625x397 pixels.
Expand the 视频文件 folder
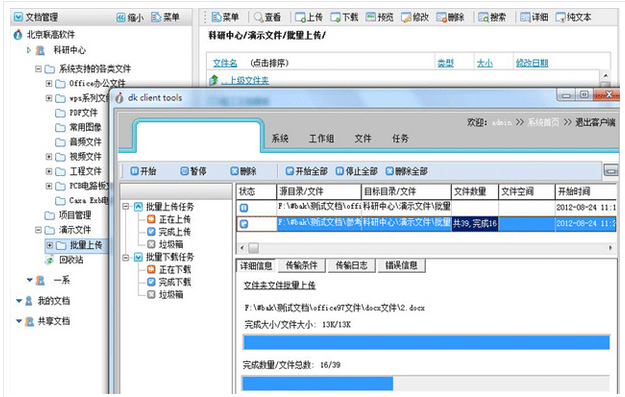(49, 157)
